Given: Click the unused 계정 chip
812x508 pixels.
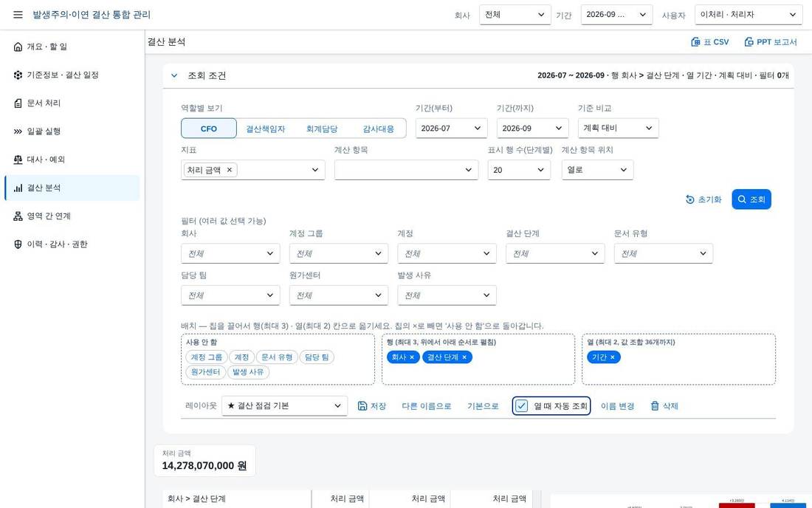Looking at the screenshot, I should (x=241, y=357).
